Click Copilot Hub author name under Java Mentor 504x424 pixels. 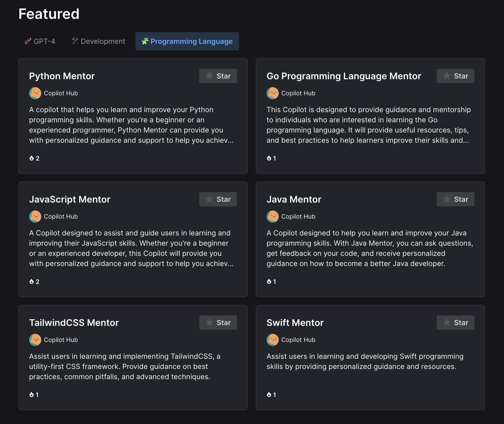tap(298, 217)
